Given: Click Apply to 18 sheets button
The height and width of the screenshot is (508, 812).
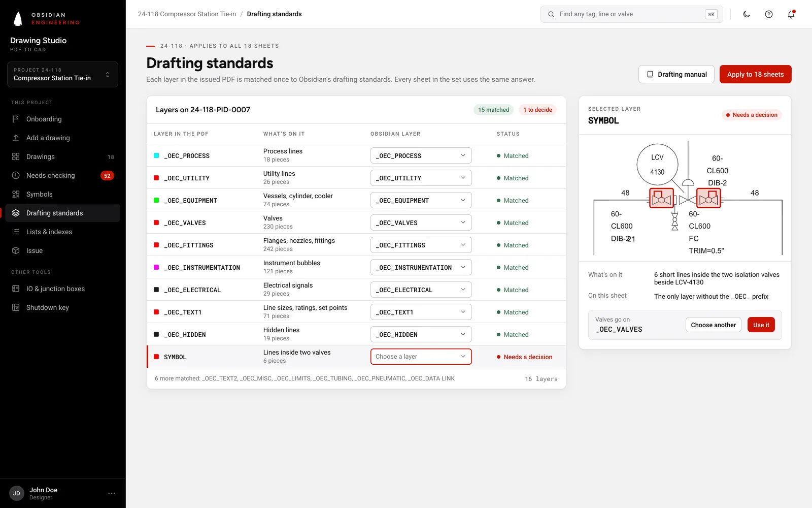Looking at the screenshot, I should coord(755,74).
